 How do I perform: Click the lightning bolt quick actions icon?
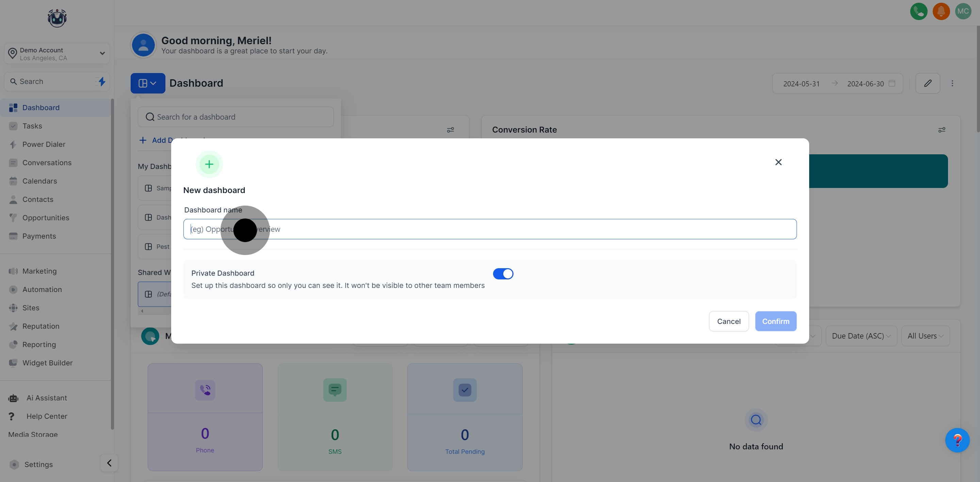(102, 81)
